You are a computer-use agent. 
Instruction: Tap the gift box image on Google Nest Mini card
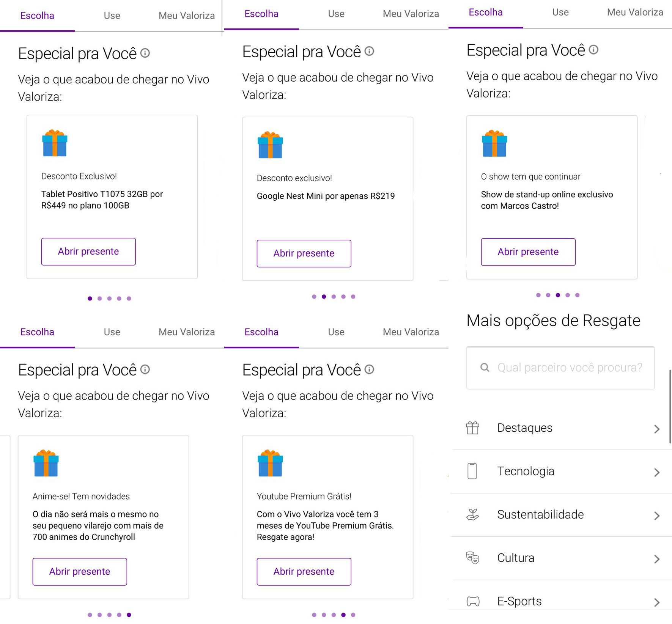point(270,145)
